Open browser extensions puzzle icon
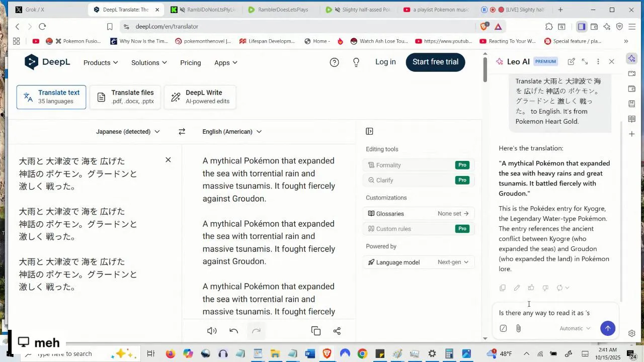Image resolution: width=644 pixels, height=362 pixels. pyautogui.click(x=549, y=27)
